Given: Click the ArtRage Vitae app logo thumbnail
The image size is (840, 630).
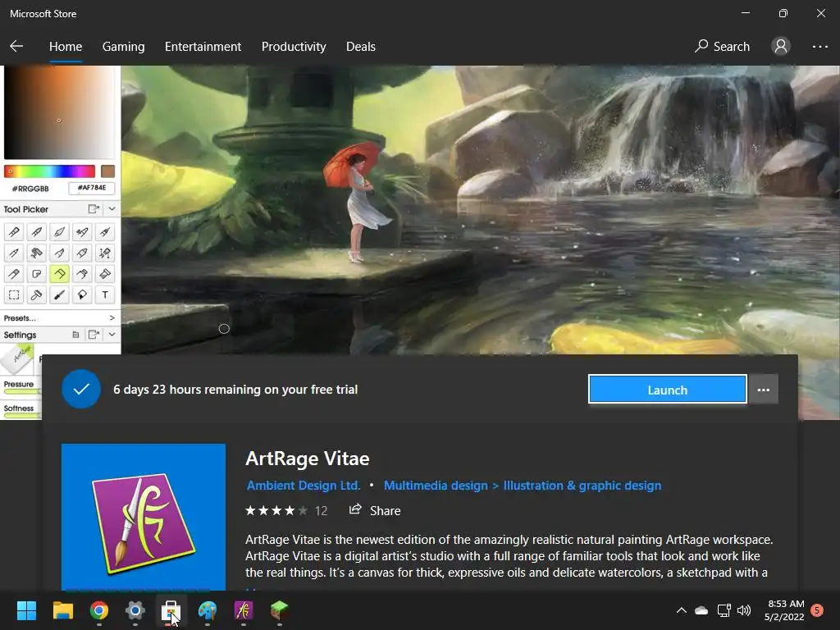Looking at the screenshot, I should pos(144,517).
